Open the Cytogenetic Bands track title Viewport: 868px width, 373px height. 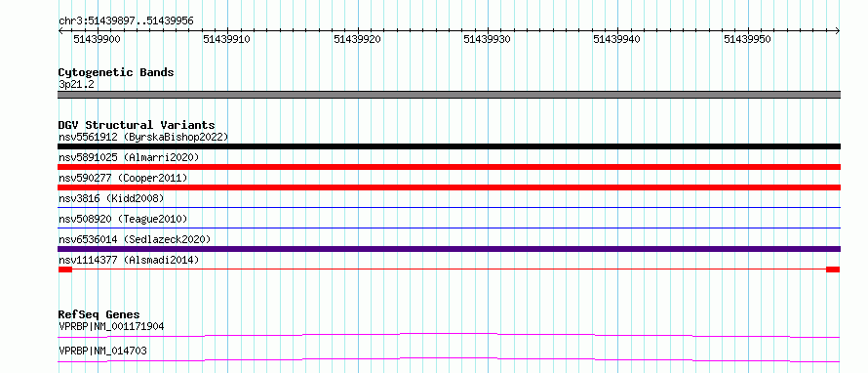(116, 72)
